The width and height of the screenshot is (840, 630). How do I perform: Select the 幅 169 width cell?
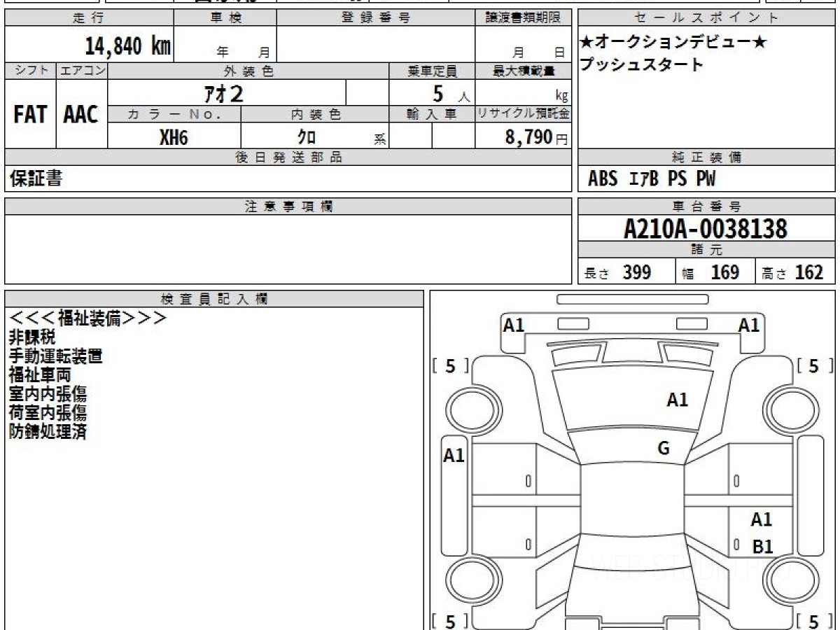pyautogui.click(x=715, y=272)
